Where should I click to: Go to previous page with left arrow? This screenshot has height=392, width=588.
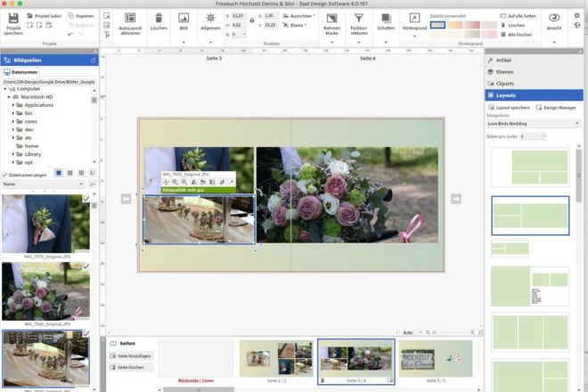click(x=126, y=199)
